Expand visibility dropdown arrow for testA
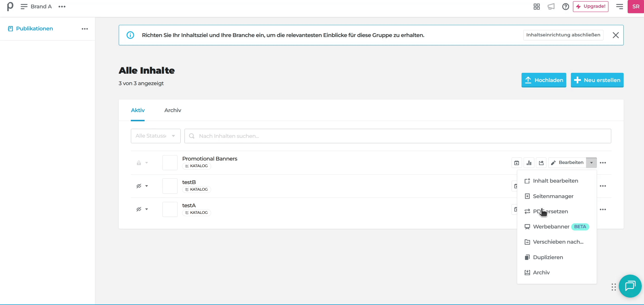The height and width of the screenshot is (305, 644). (x=147, y=209)
